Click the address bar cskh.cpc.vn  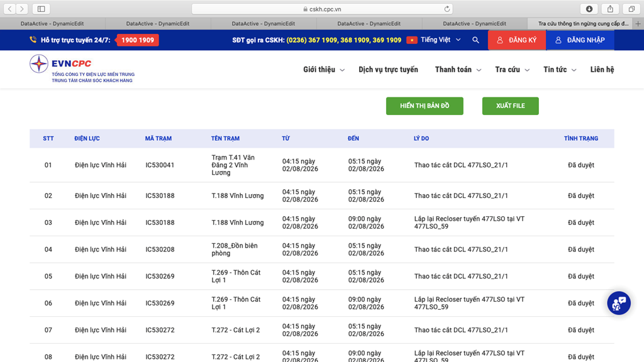pos(322,9)
